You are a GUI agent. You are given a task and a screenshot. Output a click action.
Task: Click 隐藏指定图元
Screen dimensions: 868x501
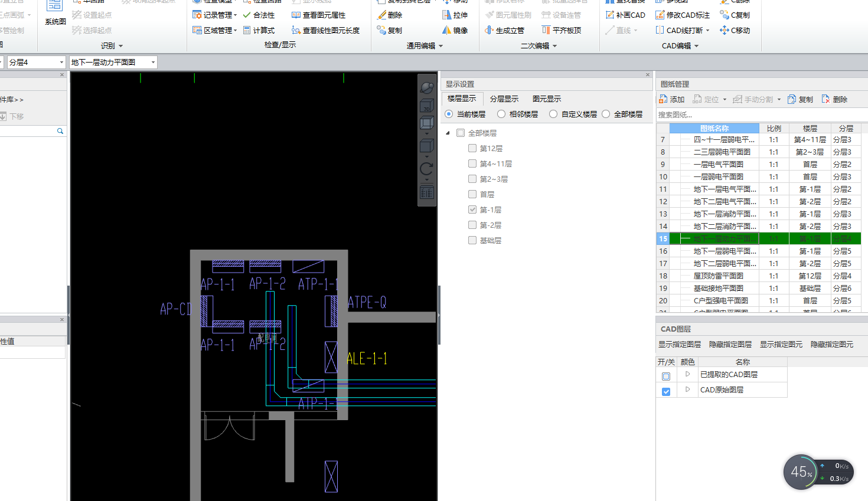pyautogui.click(x=832, y=344)
